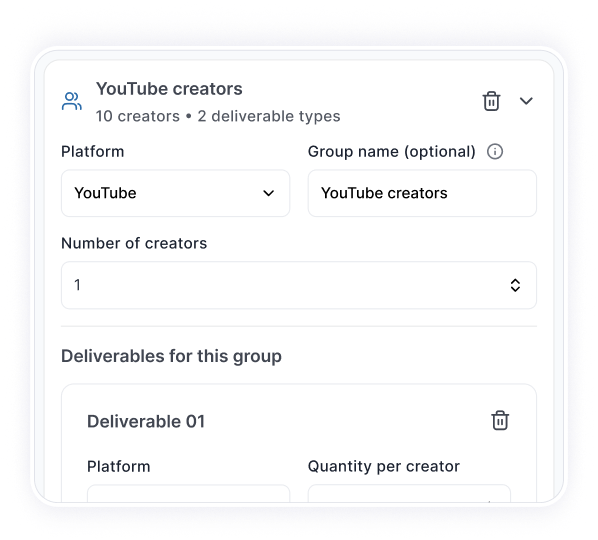Click the 'Deliverables for this group' heading
This screenshot has width=598, height=540.
click(x=171, y=356)
